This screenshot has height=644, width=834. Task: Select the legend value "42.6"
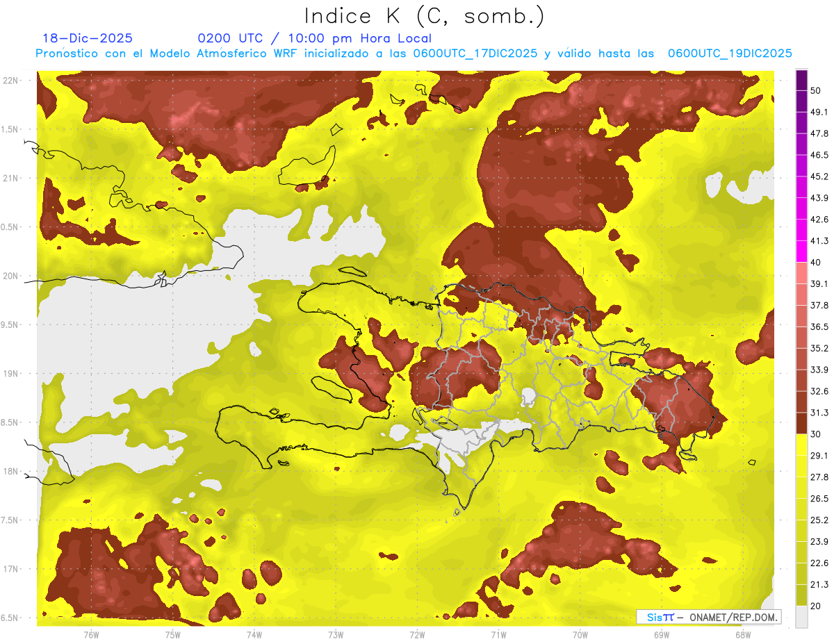pos(819,220)
